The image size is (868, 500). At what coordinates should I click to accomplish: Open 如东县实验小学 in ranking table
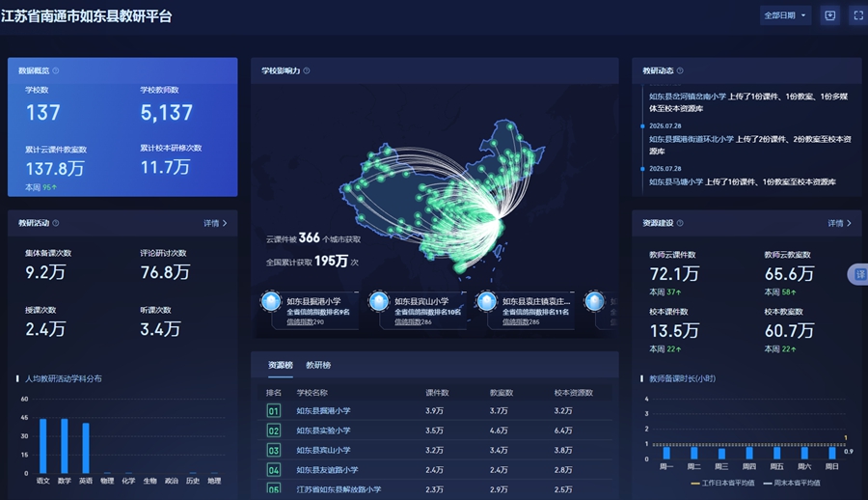coord(323,431)
